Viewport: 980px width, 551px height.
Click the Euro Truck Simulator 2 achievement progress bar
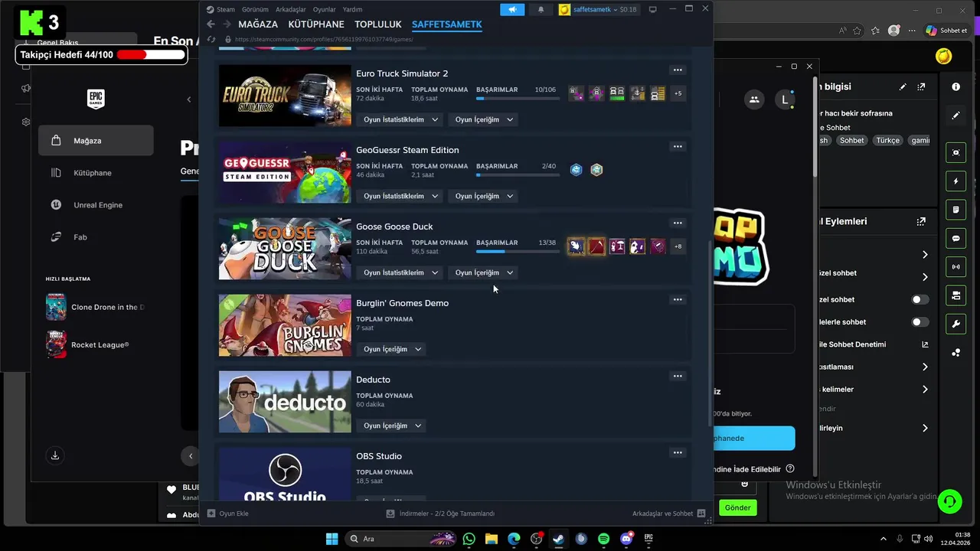point(516,98)
